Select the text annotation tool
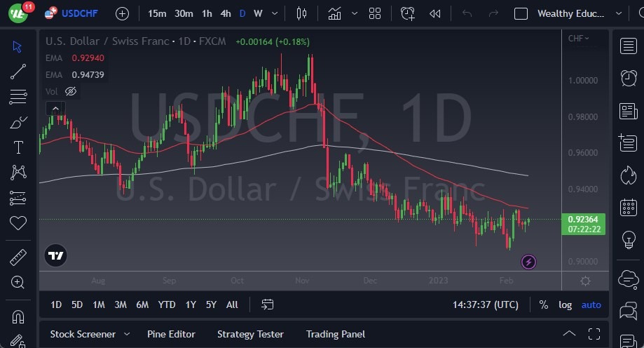The image size is (644, 348). [x=18, y=147]
